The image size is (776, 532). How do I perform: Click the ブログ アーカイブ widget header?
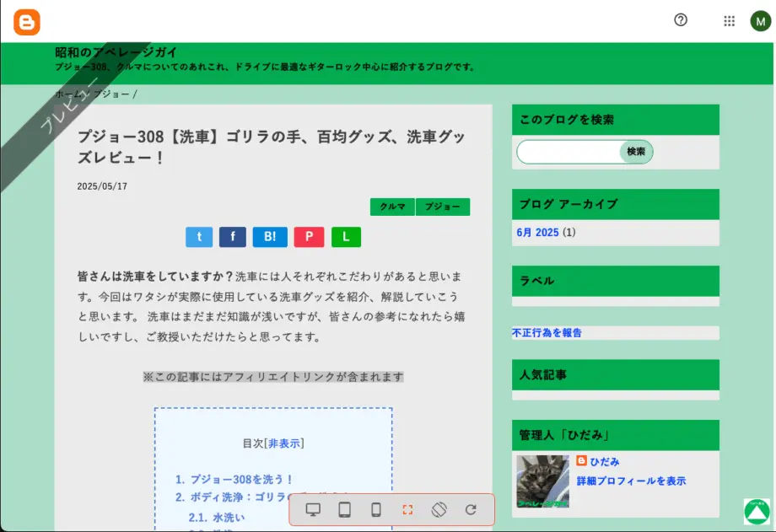tap(615, 204)
